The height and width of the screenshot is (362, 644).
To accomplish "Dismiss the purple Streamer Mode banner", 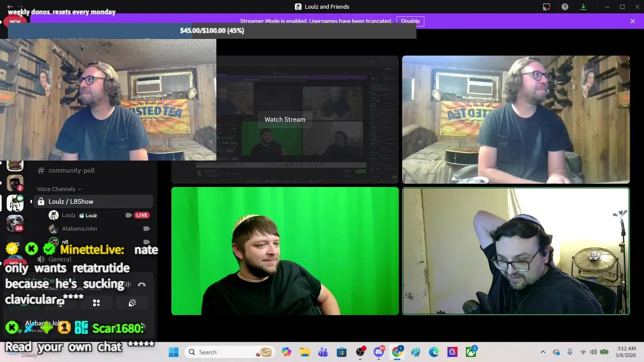I will (x=632, y=21).
